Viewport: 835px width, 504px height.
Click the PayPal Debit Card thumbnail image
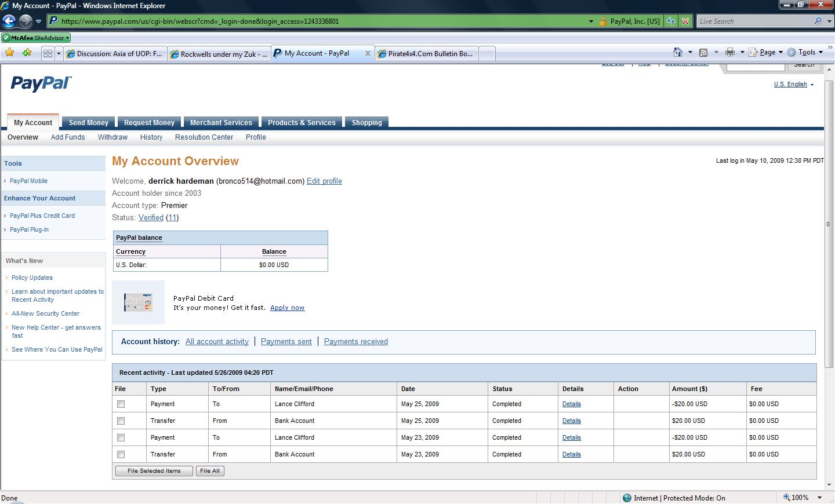click(138, 302)
